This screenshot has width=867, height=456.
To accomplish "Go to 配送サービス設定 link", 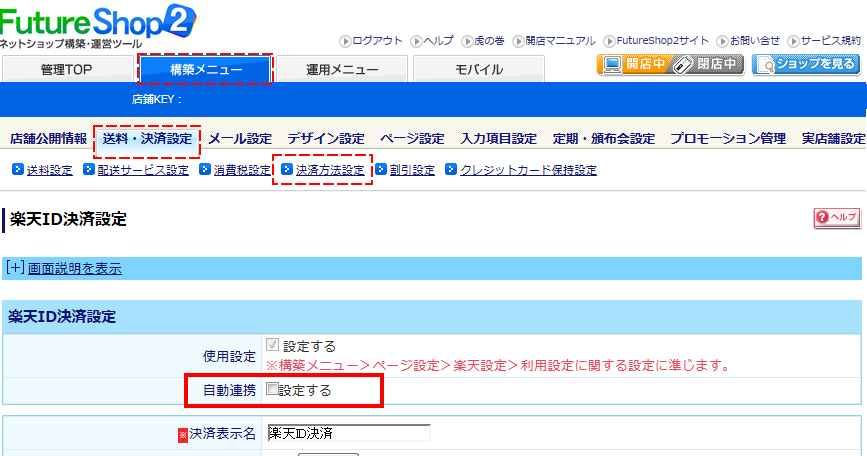I will [143, 170].
